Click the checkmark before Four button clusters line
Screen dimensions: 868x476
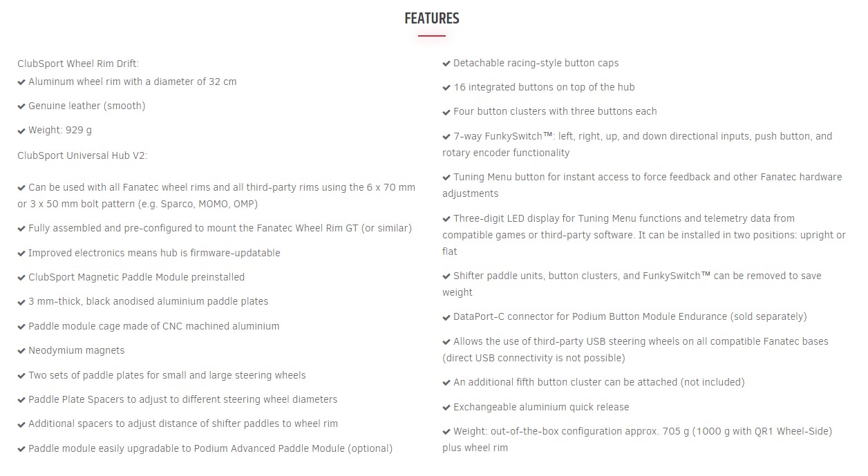point(446,112)
